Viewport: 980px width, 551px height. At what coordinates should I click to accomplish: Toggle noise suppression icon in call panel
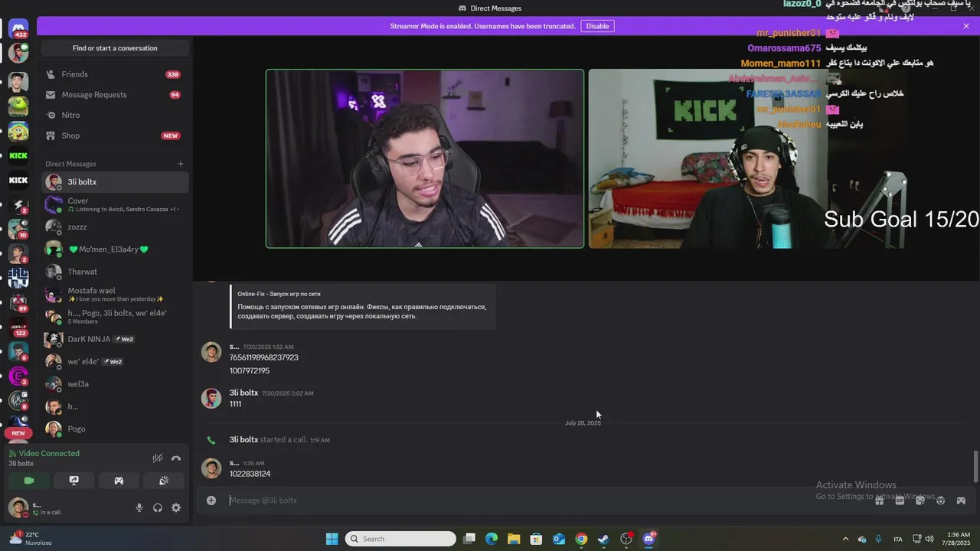[158, 458]
